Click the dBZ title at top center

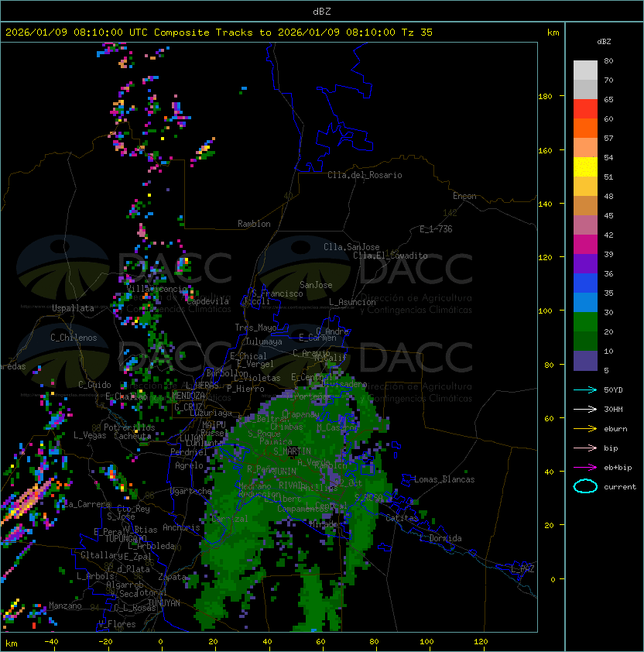[322, 11]
